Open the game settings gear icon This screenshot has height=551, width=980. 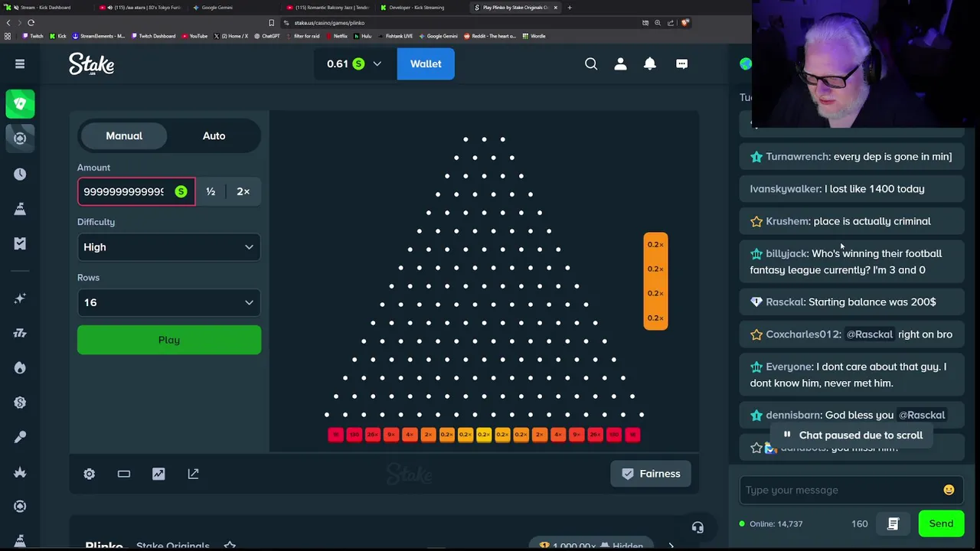[x=89, y=474]
